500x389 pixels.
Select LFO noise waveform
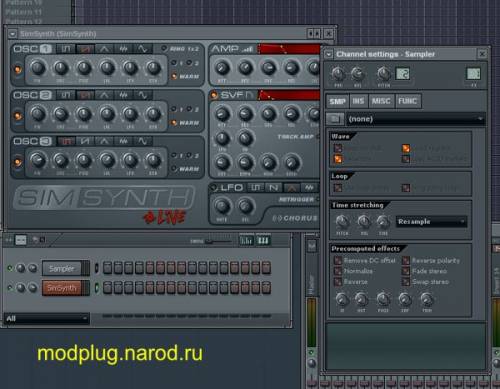(x=310, y=188)
